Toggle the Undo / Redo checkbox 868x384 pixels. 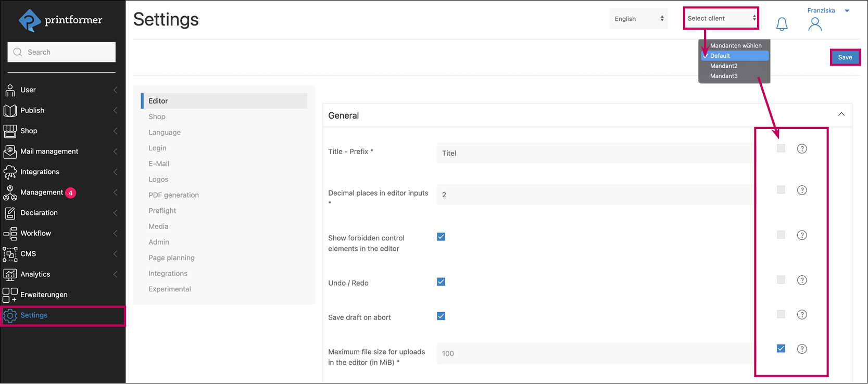[x=441, y=282]
